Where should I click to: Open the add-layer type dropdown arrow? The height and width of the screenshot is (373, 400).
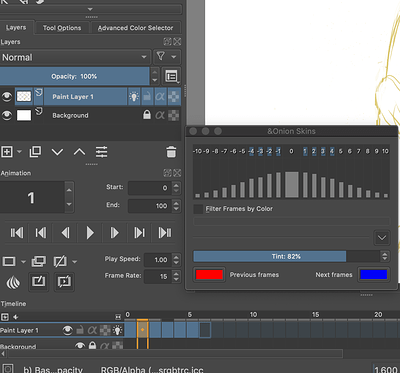pyautogui.click(x=19, y=152)
